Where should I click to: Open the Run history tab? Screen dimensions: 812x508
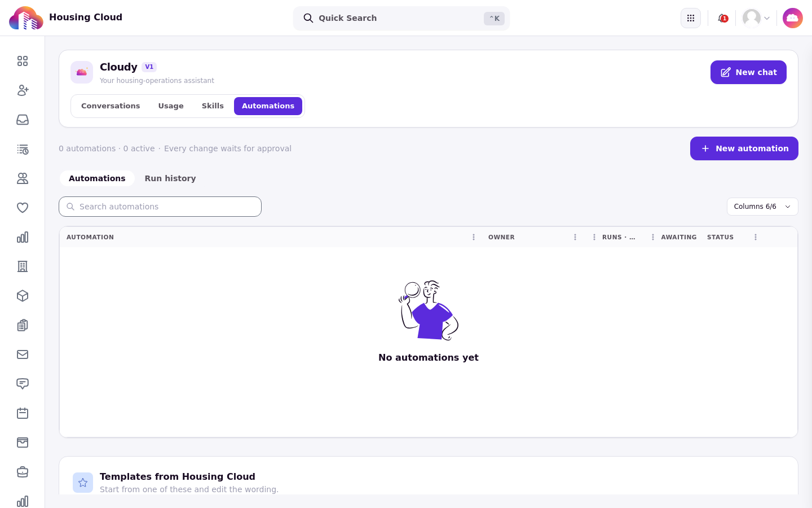pyautogui.click(x=170, y=178)
